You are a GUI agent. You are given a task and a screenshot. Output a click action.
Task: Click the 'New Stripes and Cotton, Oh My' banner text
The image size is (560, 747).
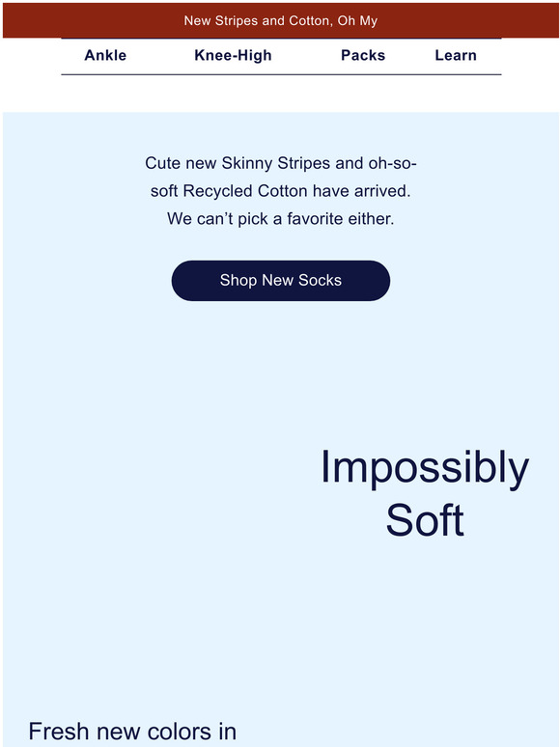281,21
